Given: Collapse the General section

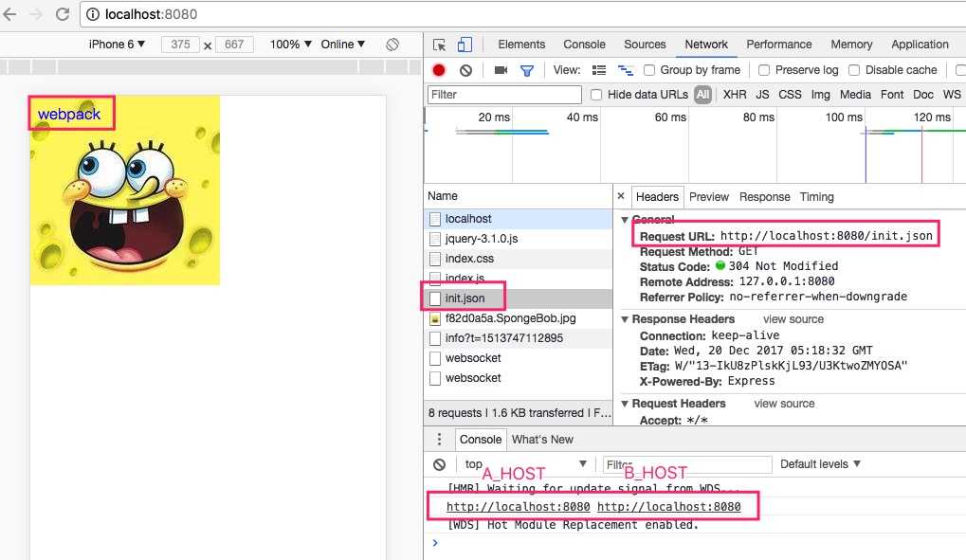Looking at the screenshot, I should pos(625,220).
